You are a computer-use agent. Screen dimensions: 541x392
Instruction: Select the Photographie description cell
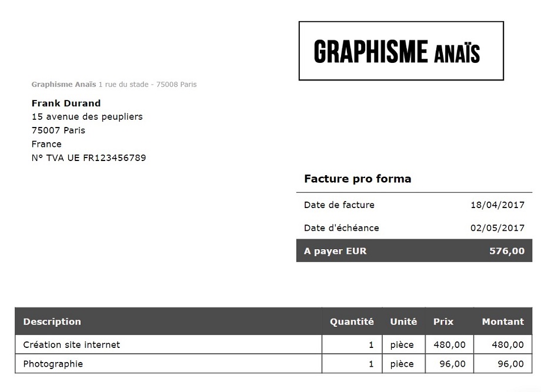(53, 364)
